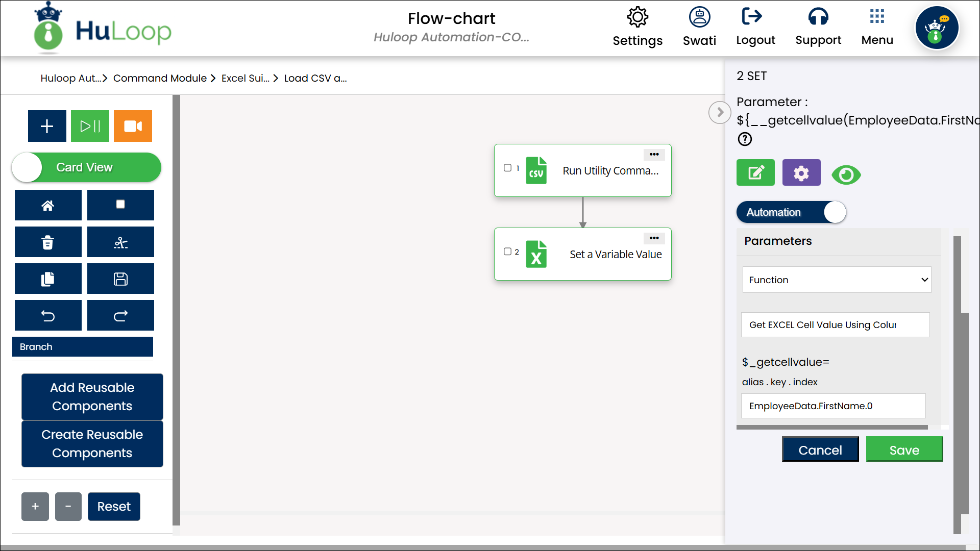The width and height of the screenshot is (980, 551).
Task: Click the green edit pencil icon
Action: (x=755, y=173)
